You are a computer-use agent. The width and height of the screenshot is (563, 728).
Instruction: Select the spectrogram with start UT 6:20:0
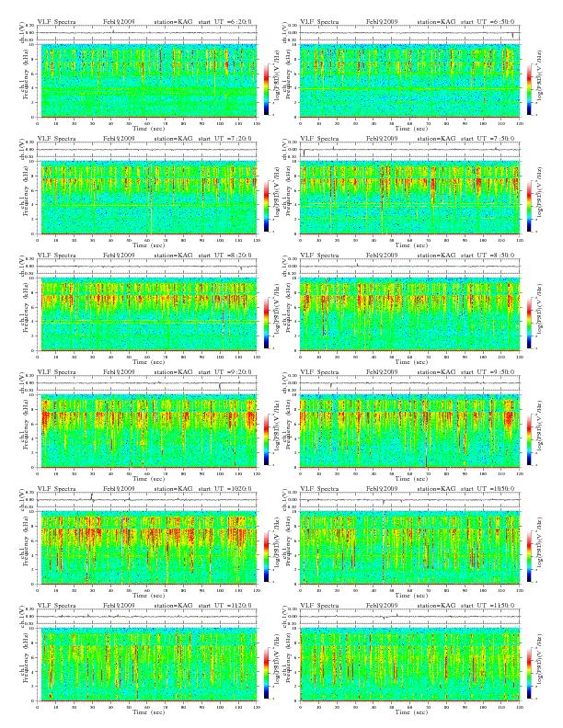pyautogui.click(x=149, y=81)
